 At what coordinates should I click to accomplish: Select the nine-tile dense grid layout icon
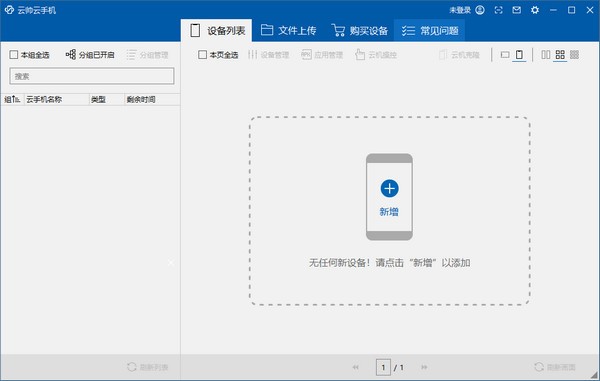pyautogui.click(x=574, y=55)
